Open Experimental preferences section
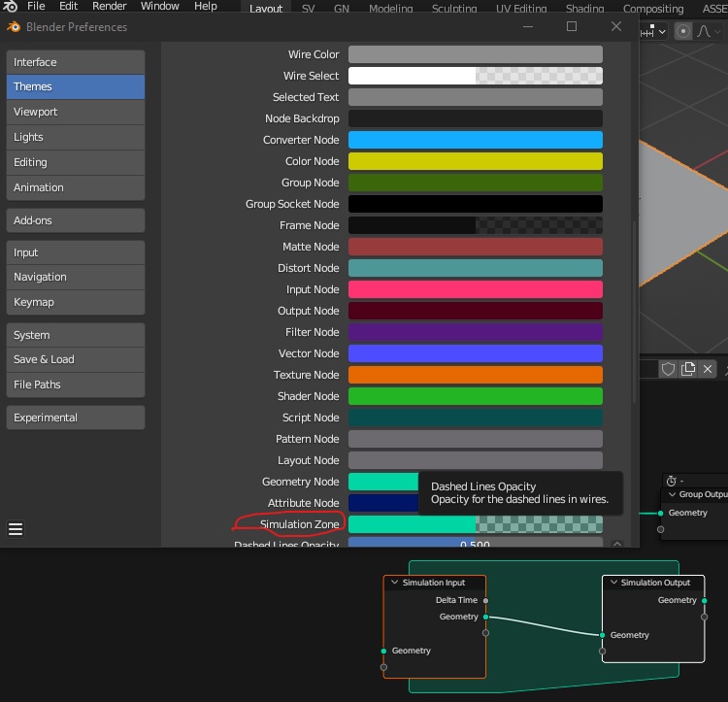The height and width of the screenshot is (702, 728). [76, 418]
